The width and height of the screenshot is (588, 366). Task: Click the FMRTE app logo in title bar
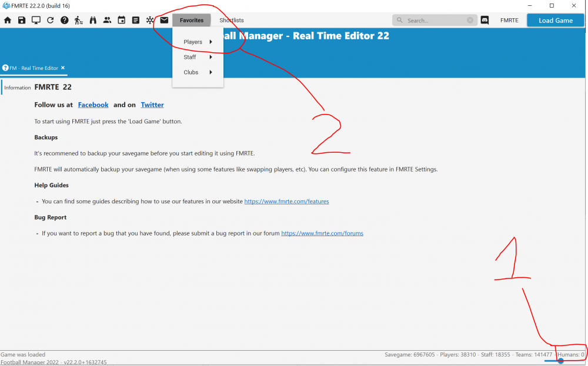pos(6,6)
